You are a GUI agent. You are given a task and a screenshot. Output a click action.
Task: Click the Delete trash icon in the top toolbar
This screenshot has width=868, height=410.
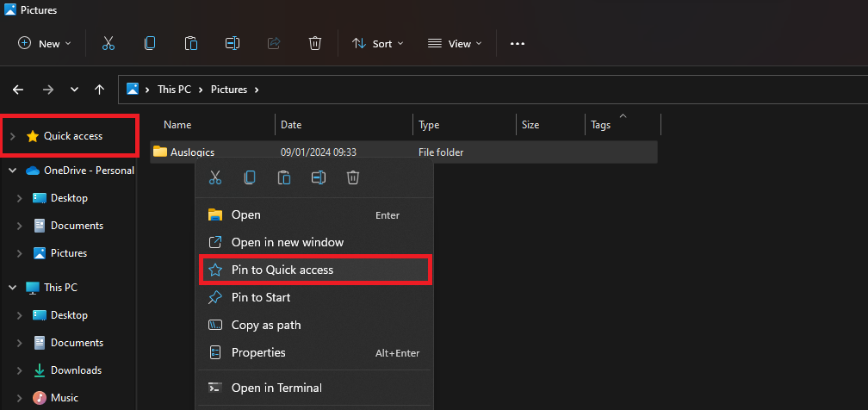pos(315,43)
